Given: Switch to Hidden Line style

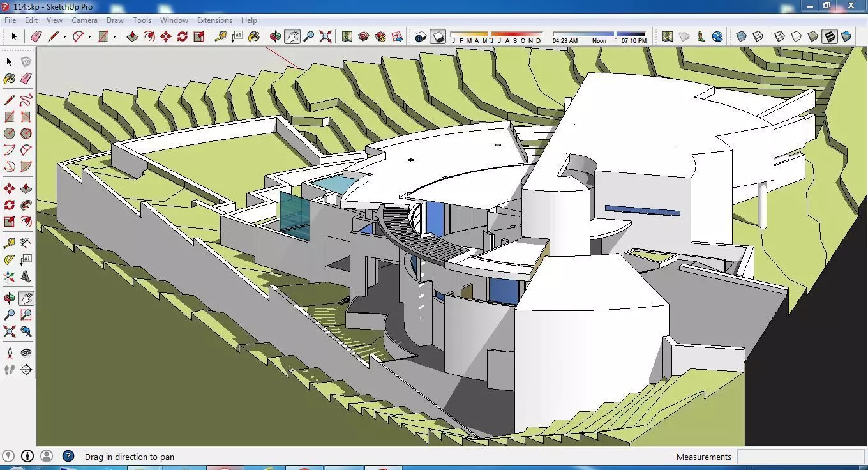Looking at the screenshot, I should pyautogui.click(x=796, y=36).
